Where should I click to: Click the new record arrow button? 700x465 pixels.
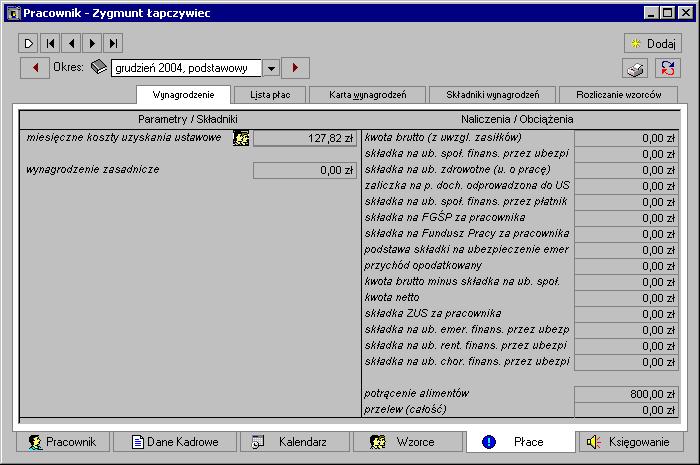[29, 43]
